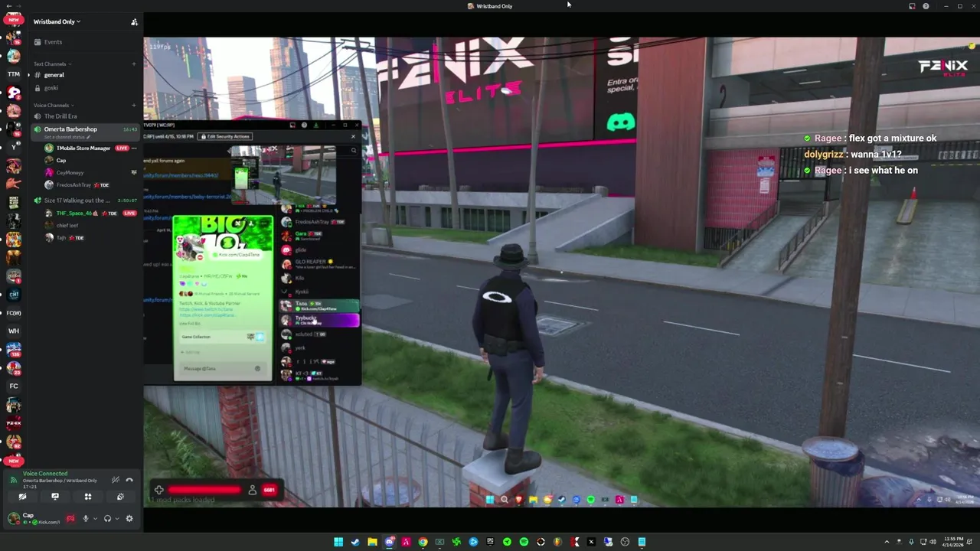The width and height of the screenshot is (980, 551).
Task: Toggle microphone mute in user panel
Action: coord(86,518)
